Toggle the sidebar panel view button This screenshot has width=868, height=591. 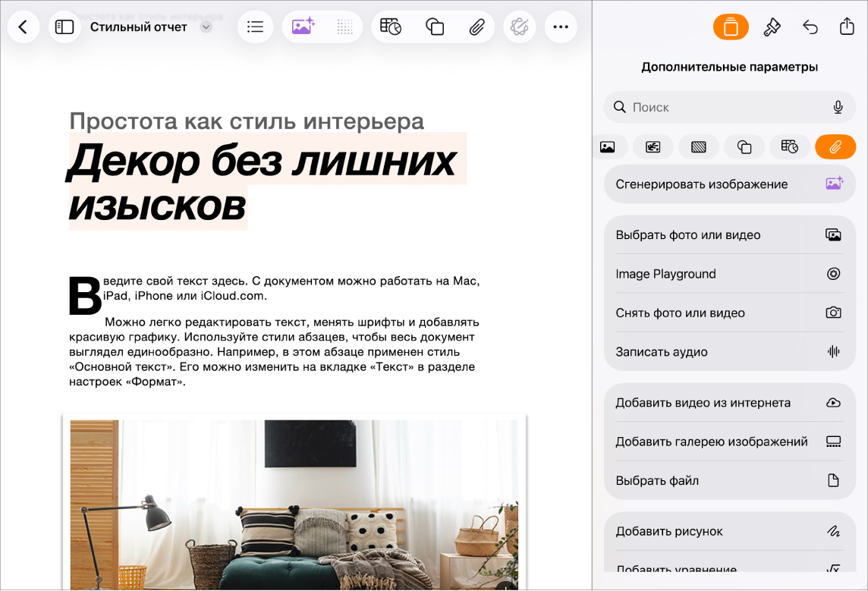click(64, 27)
